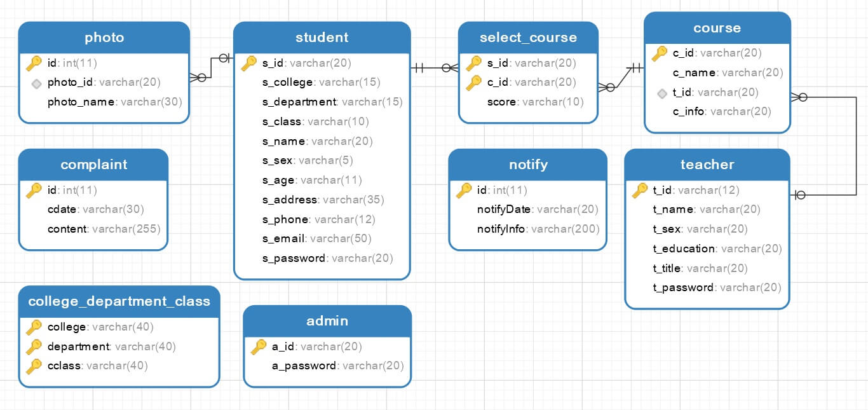Click the foreign key diamond next to photo_id

(36, 83)
